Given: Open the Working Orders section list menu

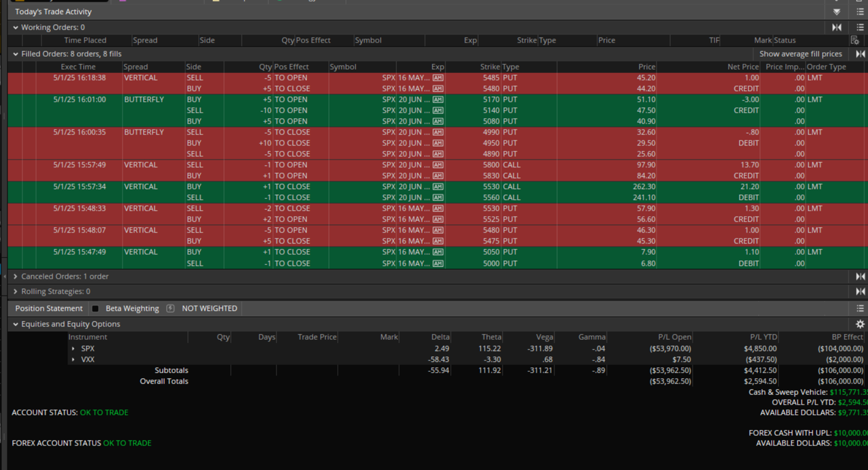Looking at the screenshot, I should pos(860,28).
